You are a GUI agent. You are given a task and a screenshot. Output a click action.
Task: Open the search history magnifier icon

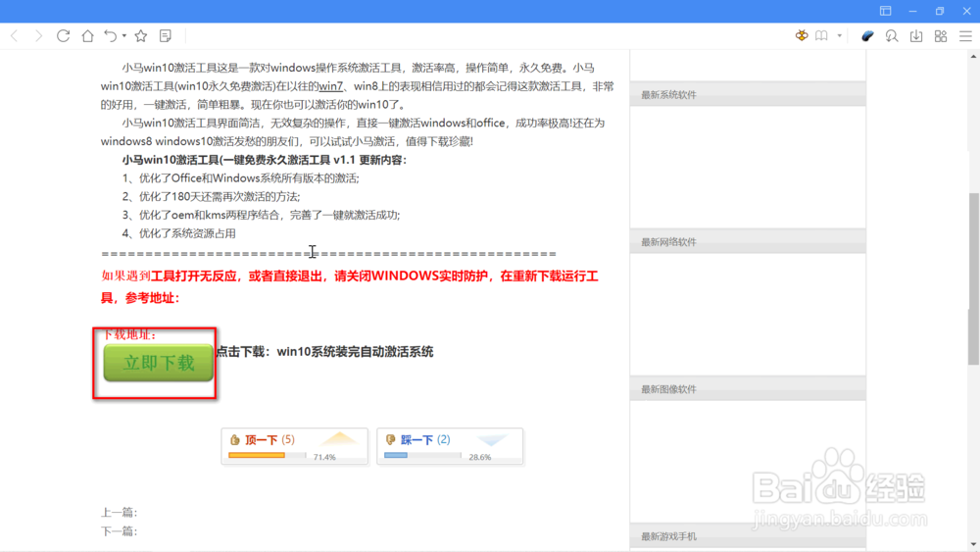(892, 36)
